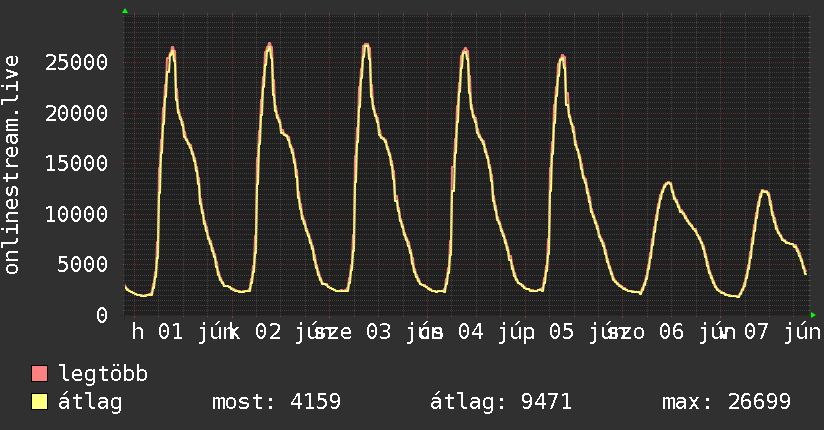Click the 25000 y-axis label
824x430 pixels.
click(76, 63)
